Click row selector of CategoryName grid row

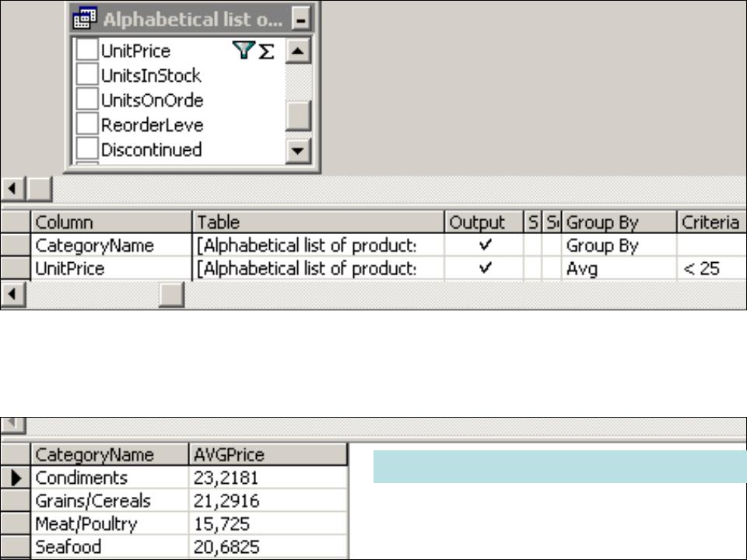(x=16, y=245)
